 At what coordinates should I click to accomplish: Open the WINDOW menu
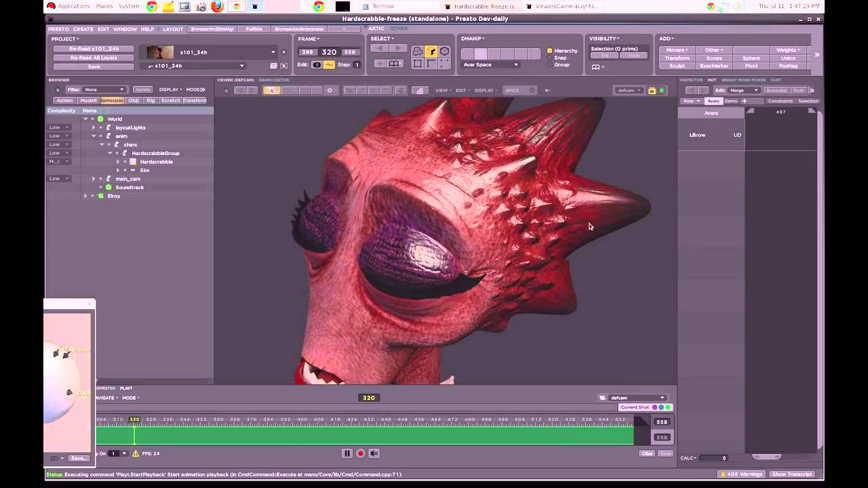pyautogui.click(x=125, y=29)
